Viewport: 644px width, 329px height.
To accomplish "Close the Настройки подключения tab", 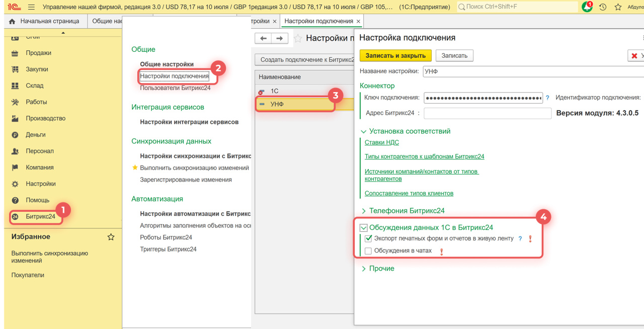I will 358,21.
